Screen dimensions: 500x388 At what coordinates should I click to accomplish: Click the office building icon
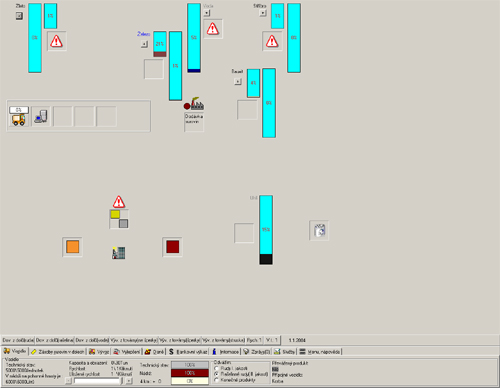pos(119,253)
